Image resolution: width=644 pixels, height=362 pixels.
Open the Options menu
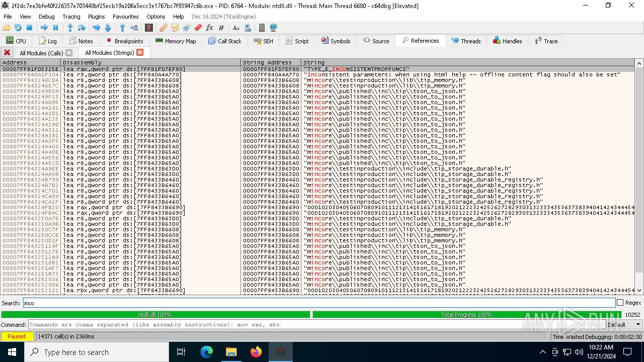pyautogui.click(x=156, y=17)
